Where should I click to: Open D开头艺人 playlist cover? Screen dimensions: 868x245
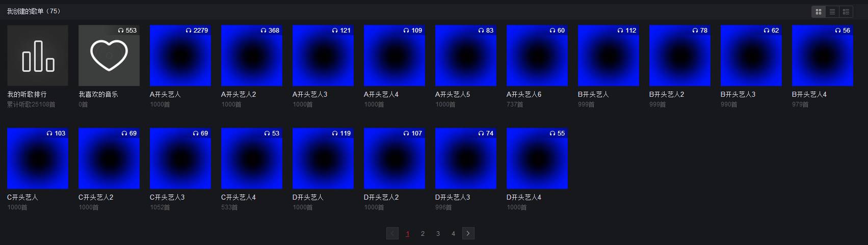[x=323, y=158]
